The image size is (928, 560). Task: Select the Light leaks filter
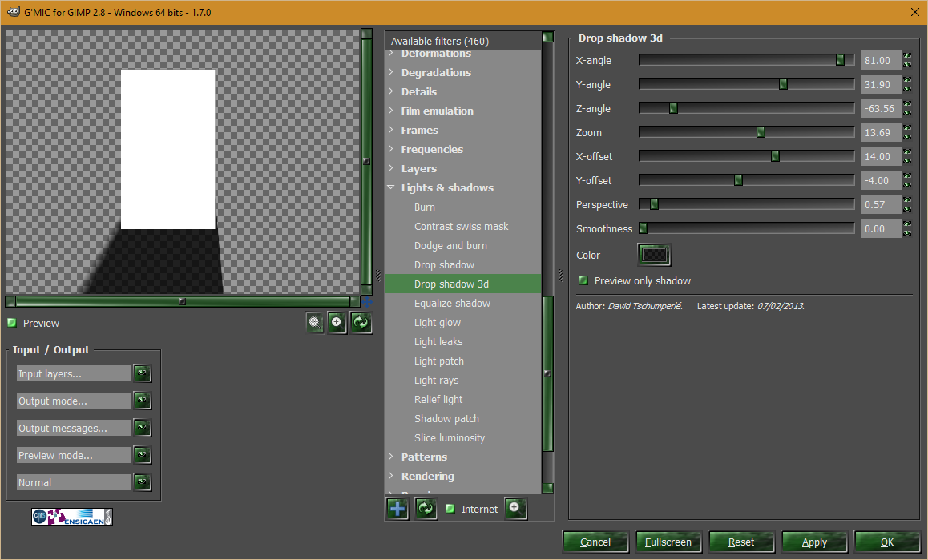click(438, 341)
